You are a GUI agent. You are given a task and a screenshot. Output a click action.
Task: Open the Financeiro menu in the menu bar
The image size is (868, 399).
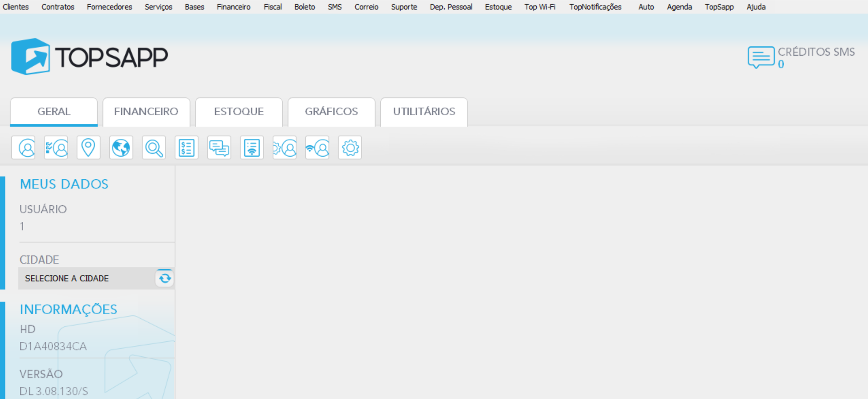click(x=234, y=7)
